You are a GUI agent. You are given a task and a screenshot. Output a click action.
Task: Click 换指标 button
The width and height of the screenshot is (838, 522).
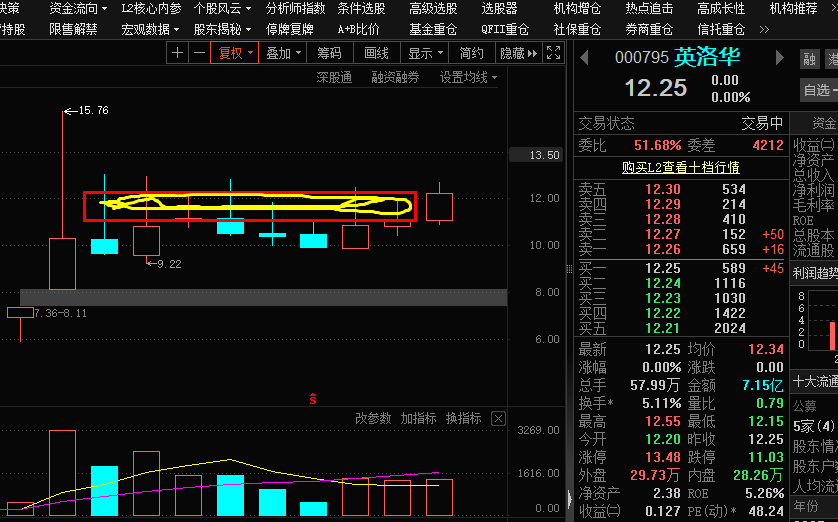[x=464, y=418]
